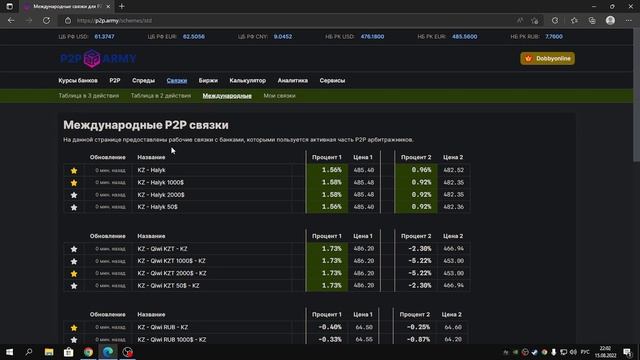640x360 pixels.
Task: Open the Windows notification center icon
Action: 627,352
